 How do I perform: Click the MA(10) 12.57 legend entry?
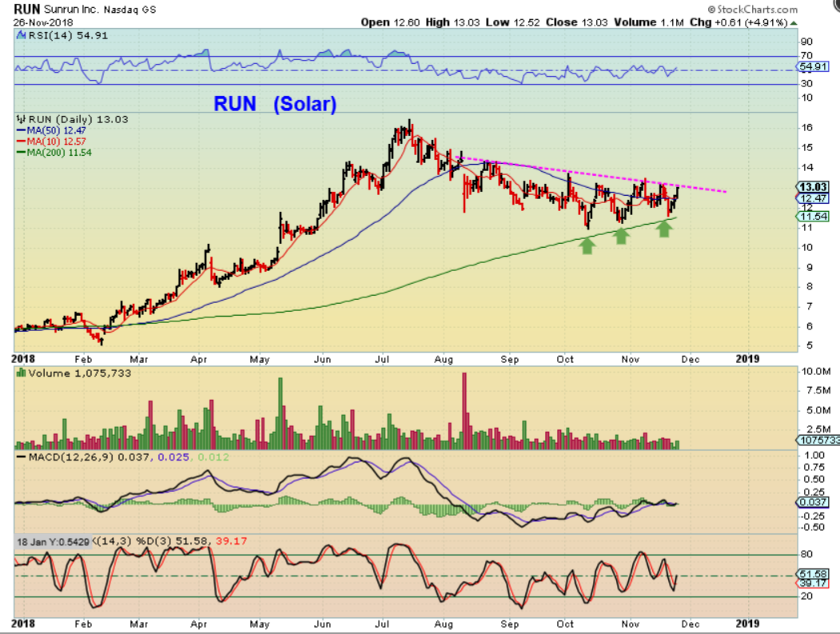(x=56, y=142)
